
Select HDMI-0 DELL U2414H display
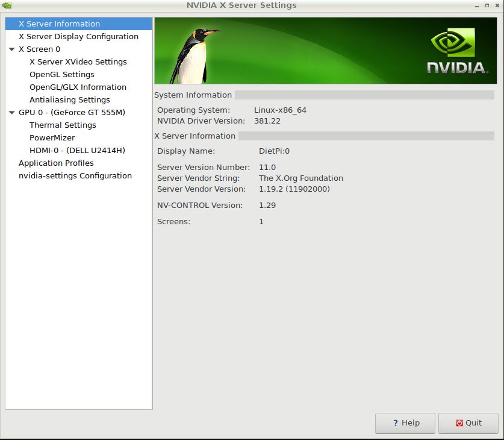point(77,151)
